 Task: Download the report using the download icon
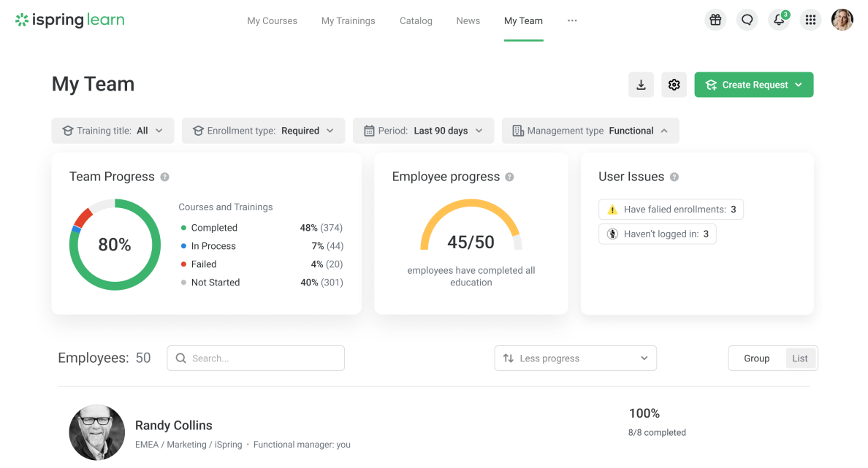point(641,85)
